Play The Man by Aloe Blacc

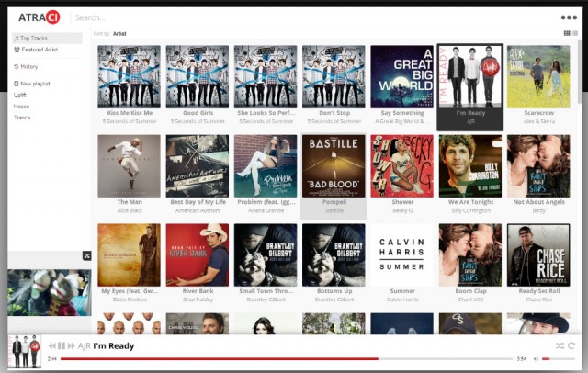pos(129,166)
